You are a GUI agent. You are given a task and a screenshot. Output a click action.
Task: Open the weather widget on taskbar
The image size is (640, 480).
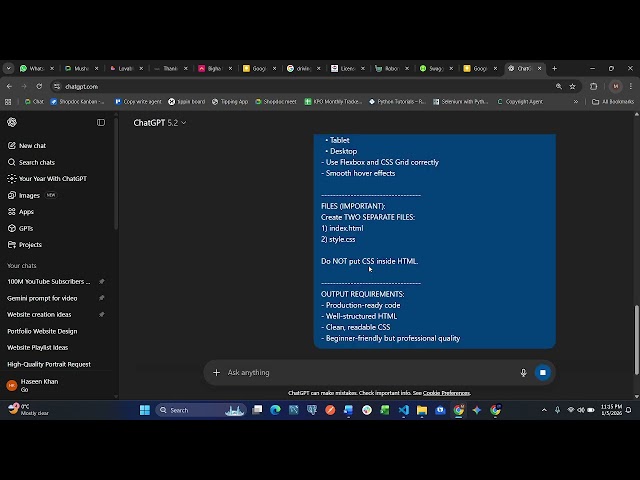[28, 410]
